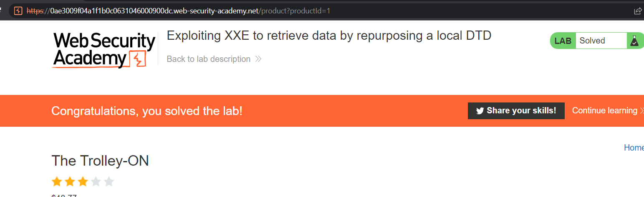Click the Burp site info icon in address bar
This screenshot has width=644, height=197.
[18, 11]
